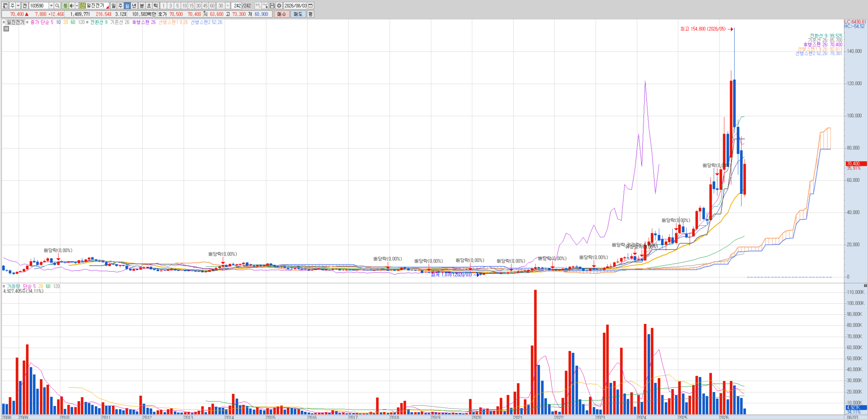Image resolution: width=868 pixels, height=419 pixels.
Task: Open the data table grid icon
Action: (6, 29)
